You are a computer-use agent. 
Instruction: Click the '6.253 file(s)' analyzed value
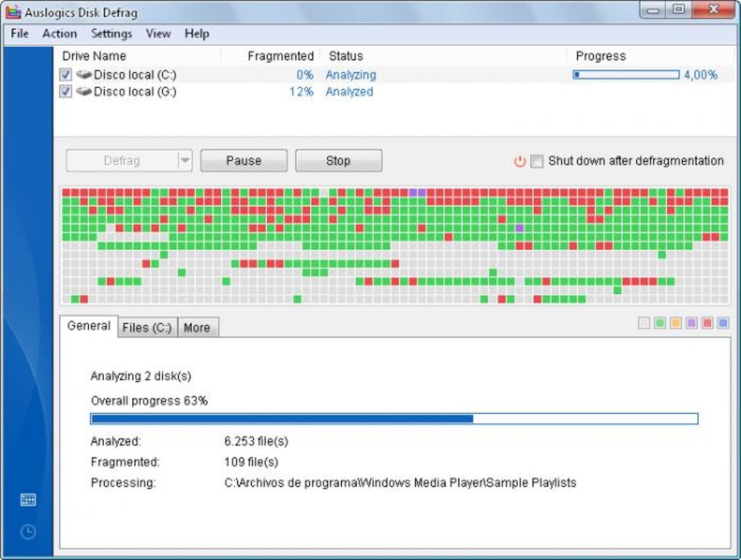coord(256,441)
